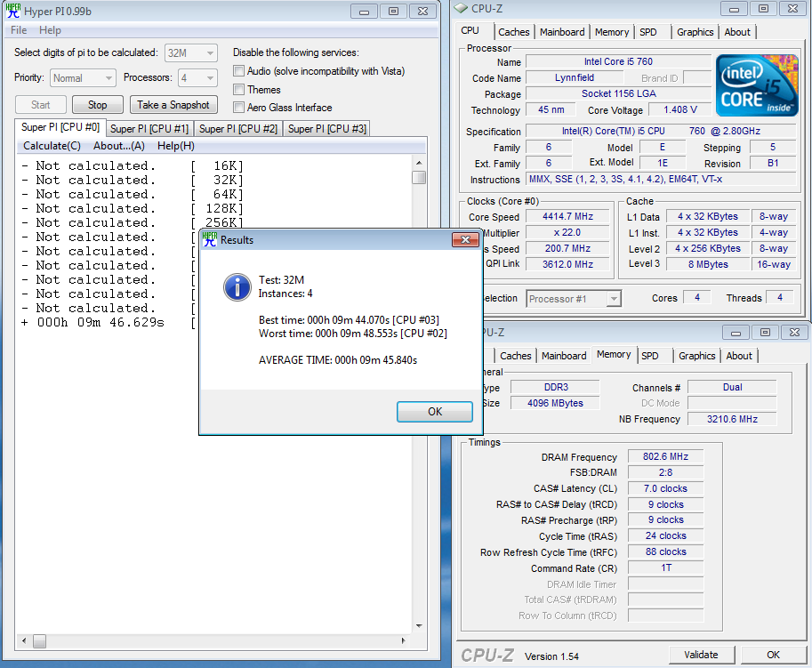Viewport: 812px width, 668px height.
Task: Click the Hyper PI app icon in title bar
Action: pos(13,11)
